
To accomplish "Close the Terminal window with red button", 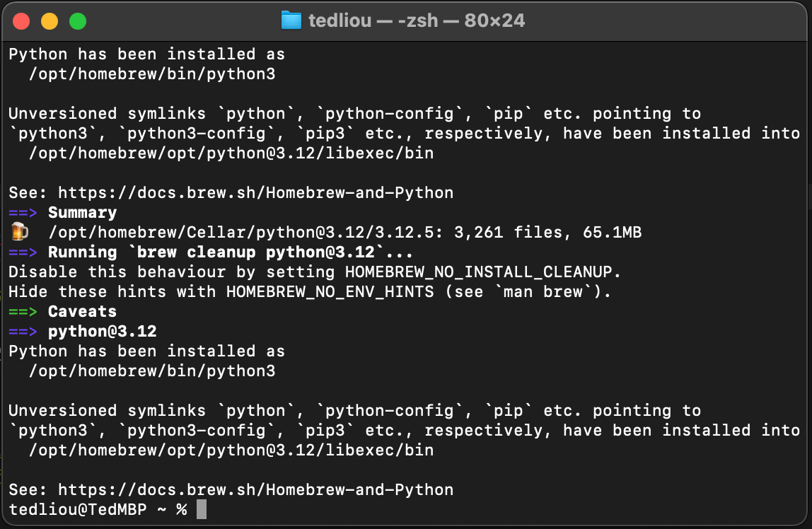I will click(21, 21).
